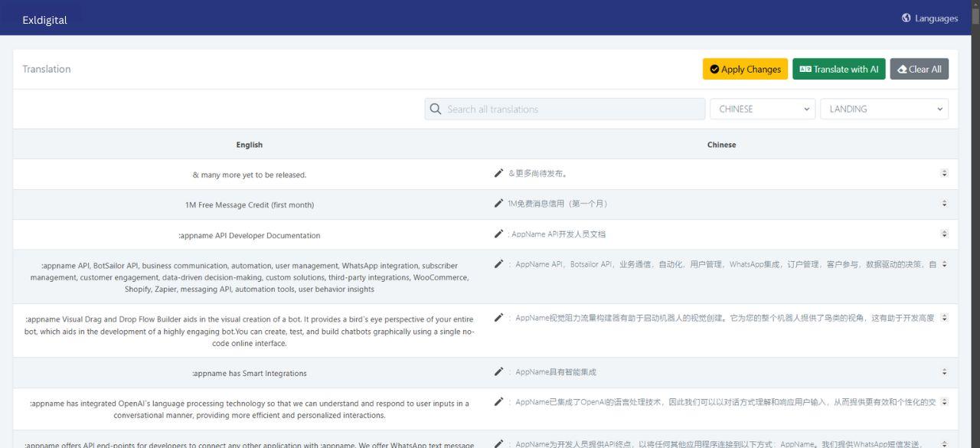Click pencil icon for 'integrated OpenAI's language' row
Screen dimensions: 980x448
tap(498, 401)
